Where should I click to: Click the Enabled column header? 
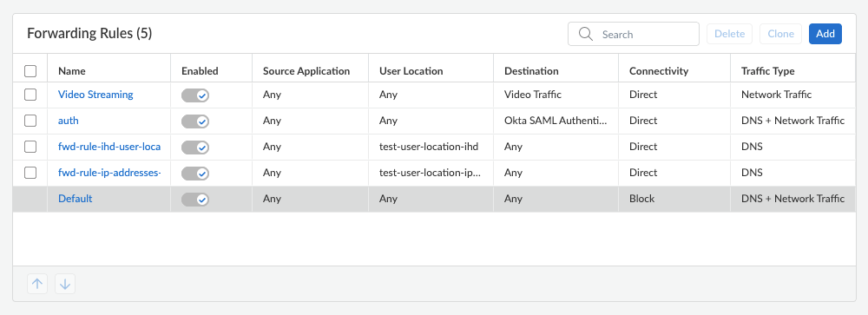(200, 71)
